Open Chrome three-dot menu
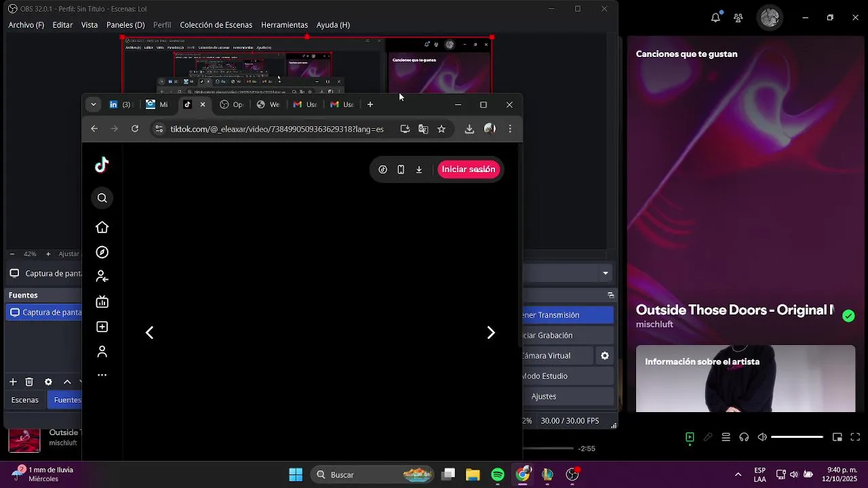Screen dimensions: 868x488 [x=510, y=129]
